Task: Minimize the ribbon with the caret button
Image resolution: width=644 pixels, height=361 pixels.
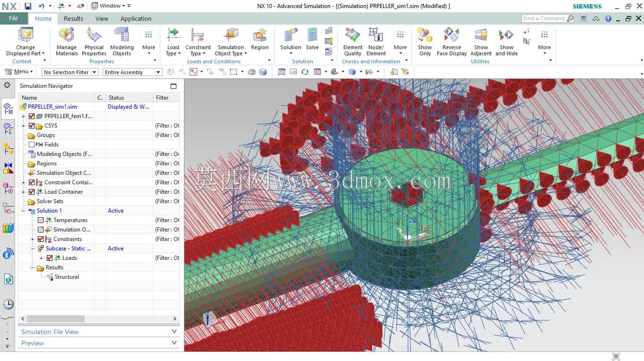Action: (x=596, y=19)
